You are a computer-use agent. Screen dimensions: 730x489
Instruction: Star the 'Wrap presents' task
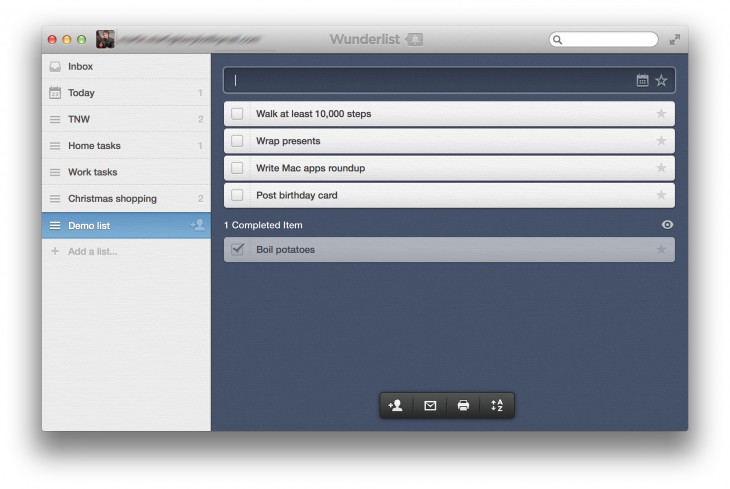(660, 141)
